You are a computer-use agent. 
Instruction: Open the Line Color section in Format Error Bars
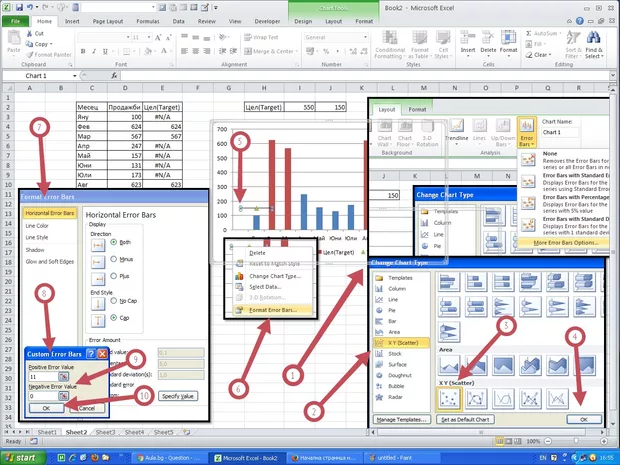pyautogui.click(x=37, y=226)
